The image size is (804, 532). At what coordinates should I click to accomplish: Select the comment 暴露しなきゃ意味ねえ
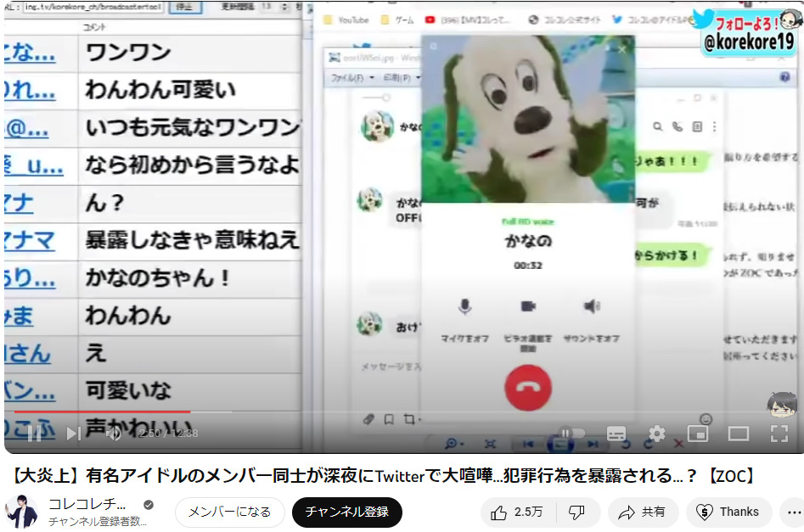192,240
